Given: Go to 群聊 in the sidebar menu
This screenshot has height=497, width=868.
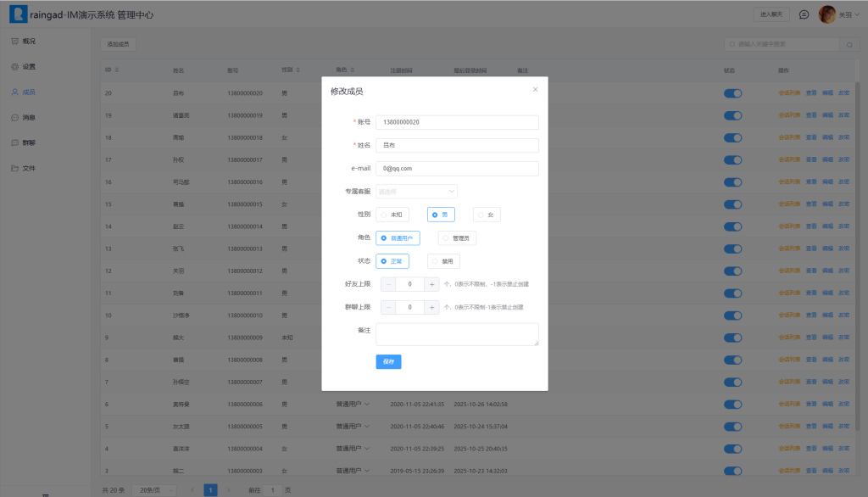Looking at the screenshot, I should [x=29, y=142].
